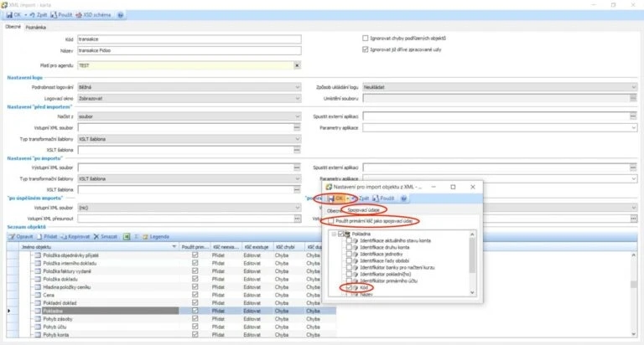Screen dimensions: 644x345
Task: Click the orange OK button in dialog
Action: click(339, 198)
